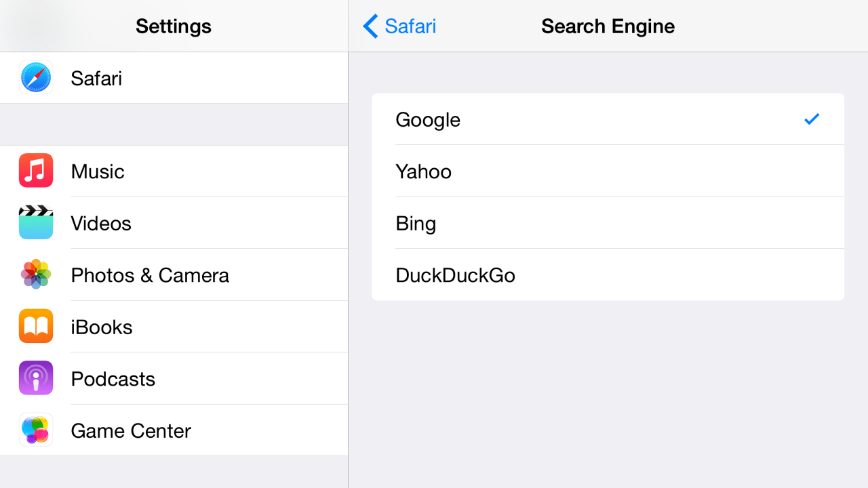The height and width of the screenshot is (488, 868).
Task: Click the blue checkmark next to Google
Action: [x=811, y=119]
